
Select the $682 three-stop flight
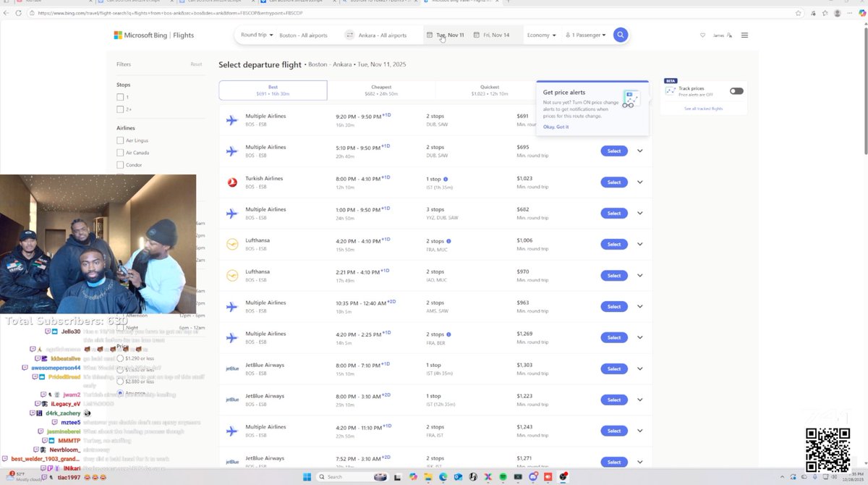[614, 214]
